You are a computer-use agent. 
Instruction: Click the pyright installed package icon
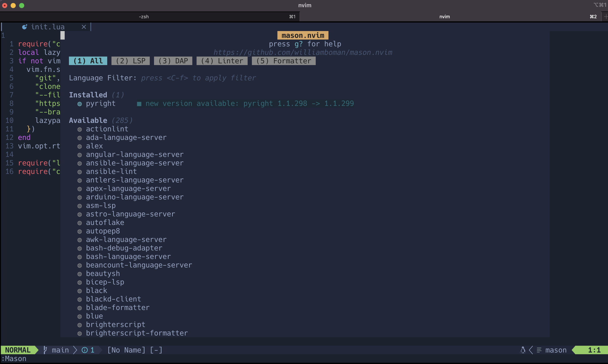80,104
